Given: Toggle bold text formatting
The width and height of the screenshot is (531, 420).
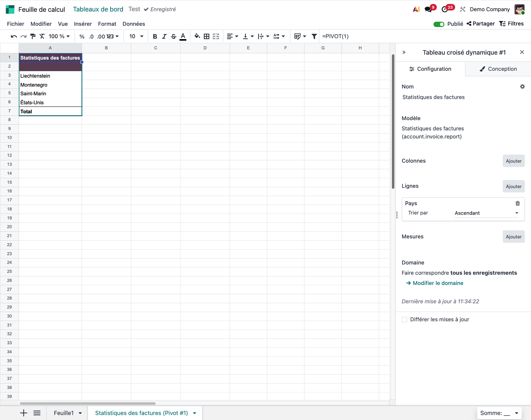Looking at the screenshot, I should tap(155, 36).
